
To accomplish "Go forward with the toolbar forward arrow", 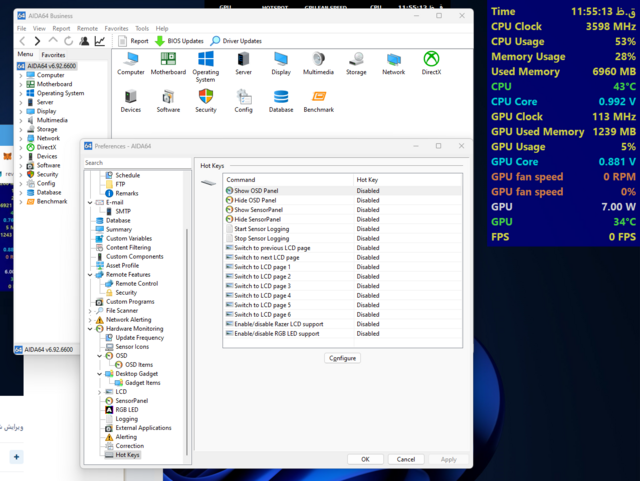I will pyautogui.click(x=37, y=41).
